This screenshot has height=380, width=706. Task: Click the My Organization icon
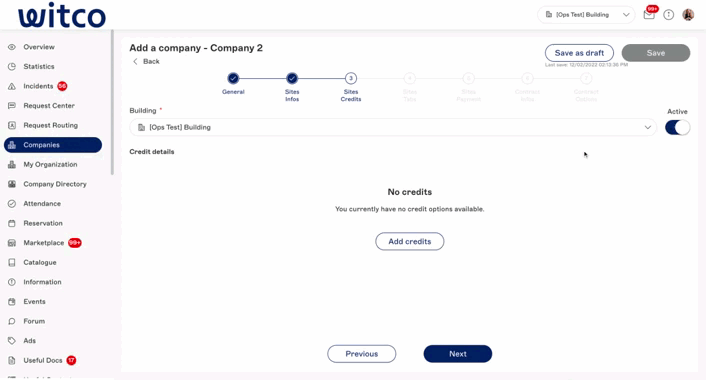pyautogui.click(x=12, y=164)
